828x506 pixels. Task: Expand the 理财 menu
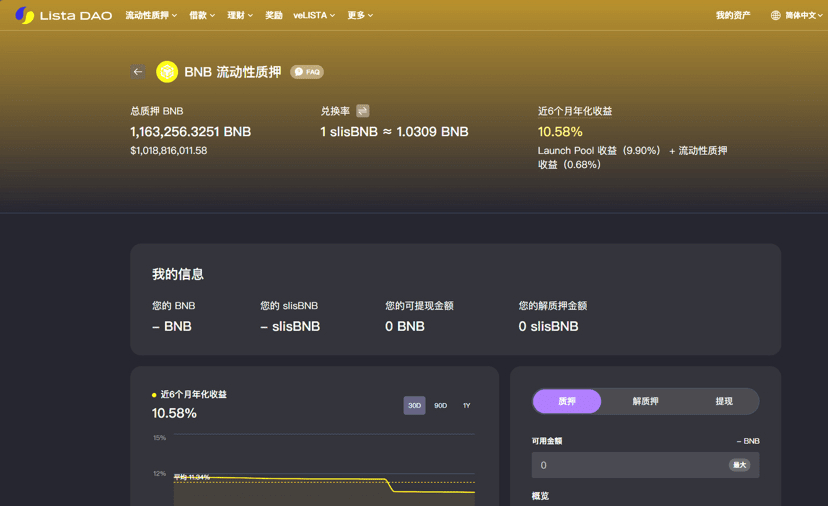(240, 15)
